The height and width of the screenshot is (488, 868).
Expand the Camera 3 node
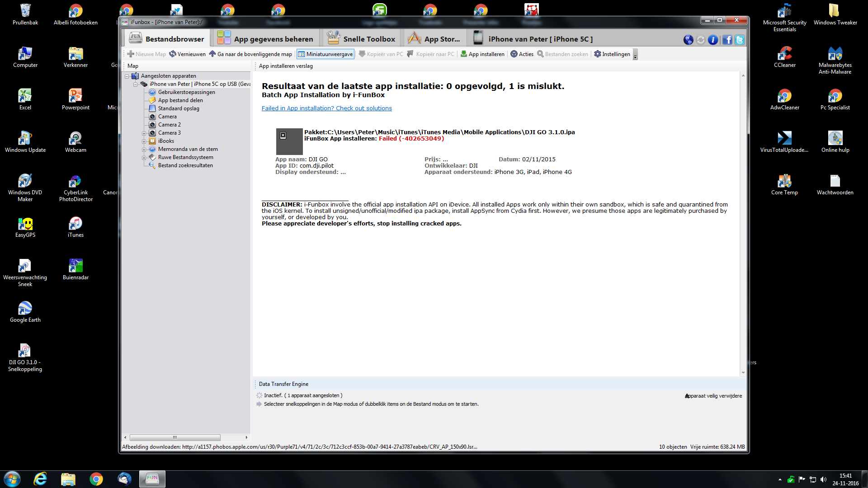click(x=144, y=133)
